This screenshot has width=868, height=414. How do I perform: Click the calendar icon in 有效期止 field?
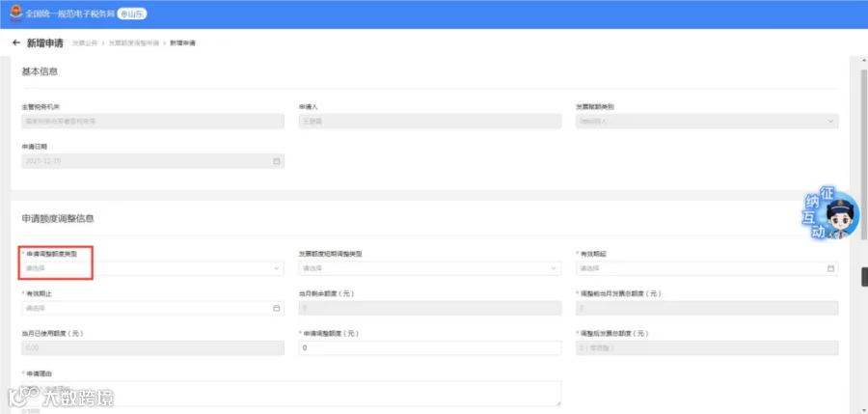pyautogui.click(x=276, y=308)
